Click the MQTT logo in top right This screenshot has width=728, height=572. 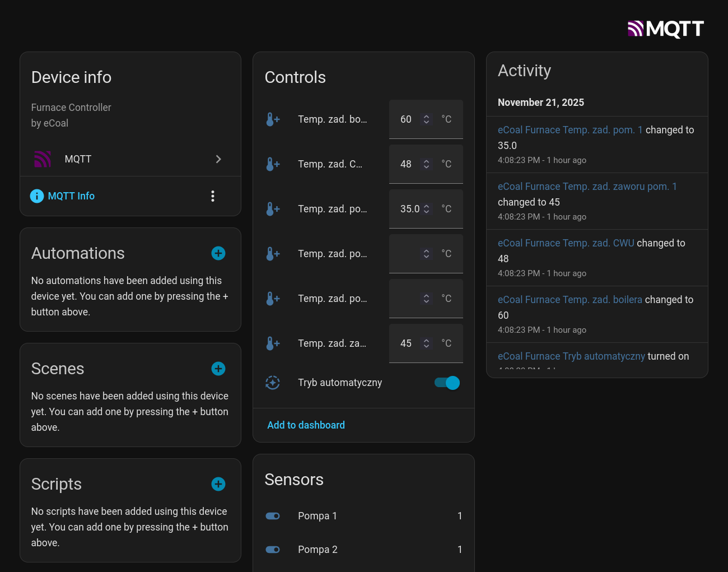pyautogui.click(x=665, y=29)
